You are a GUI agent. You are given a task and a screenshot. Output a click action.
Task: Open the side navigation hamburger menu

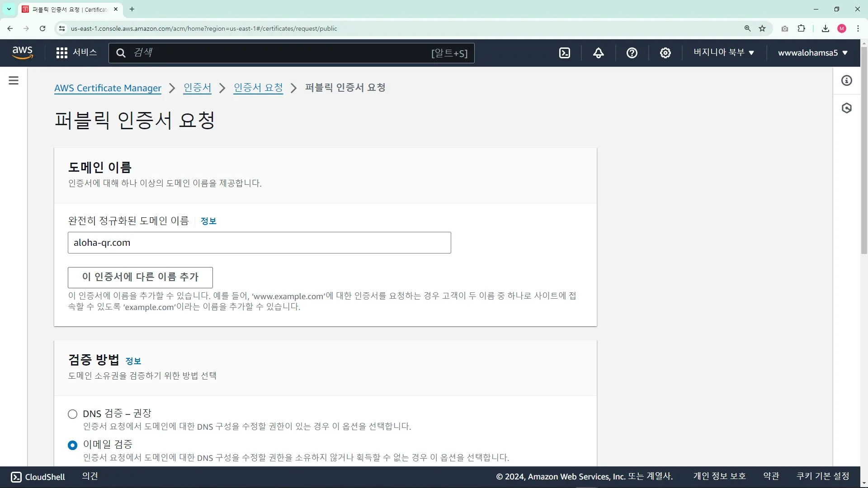[x=14, y=80]
